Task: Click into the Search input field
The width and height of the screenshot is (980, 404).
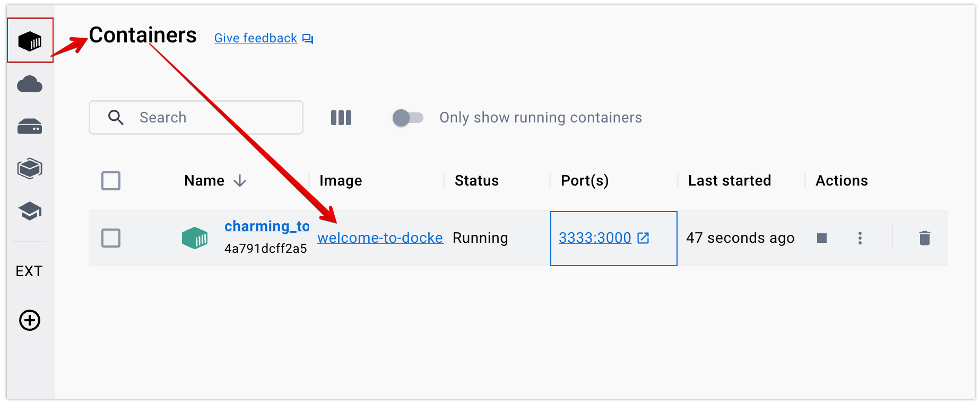Action: coord(212,118)
